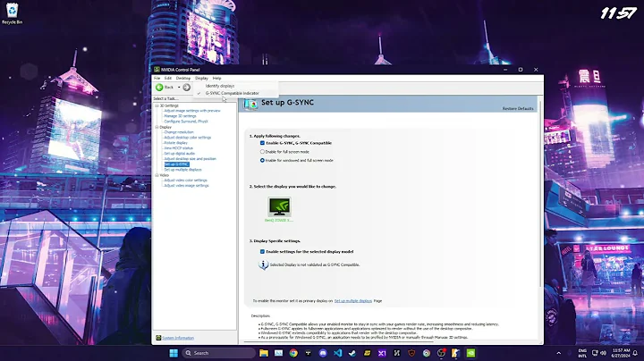The image size is (644, 361).
Task: Open the notifications bell icon
Action: pyautogui.click(x=635, y=353)
